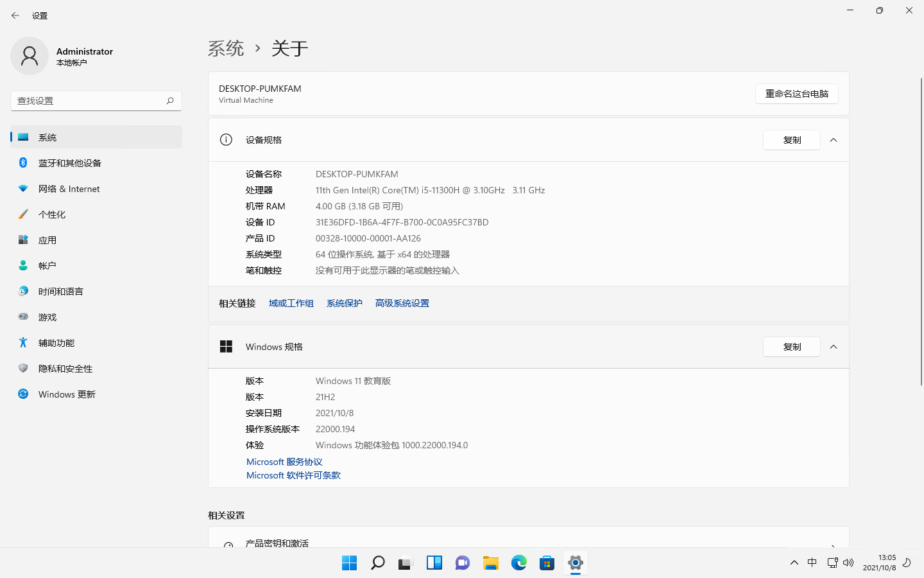This screenshot has height=578, width=924.
Task: Open Microsoft 服务协议 link
Action: [x=284, y=462]
